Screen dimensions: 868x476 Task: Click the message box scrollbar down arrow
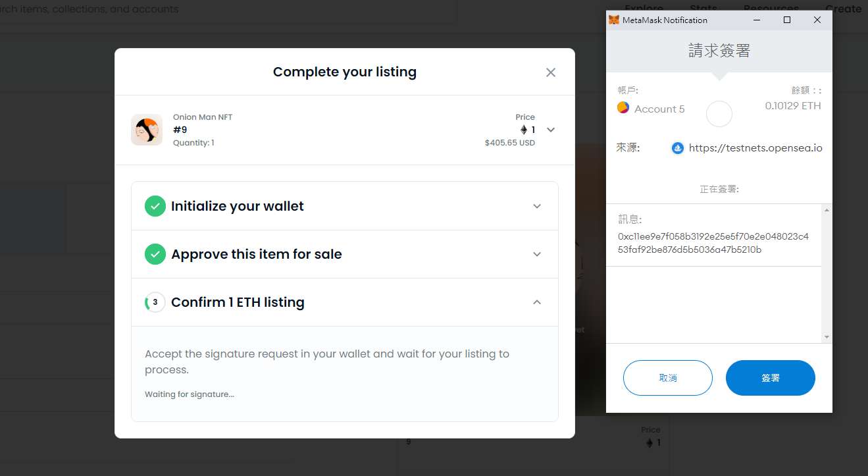point(827,337)
